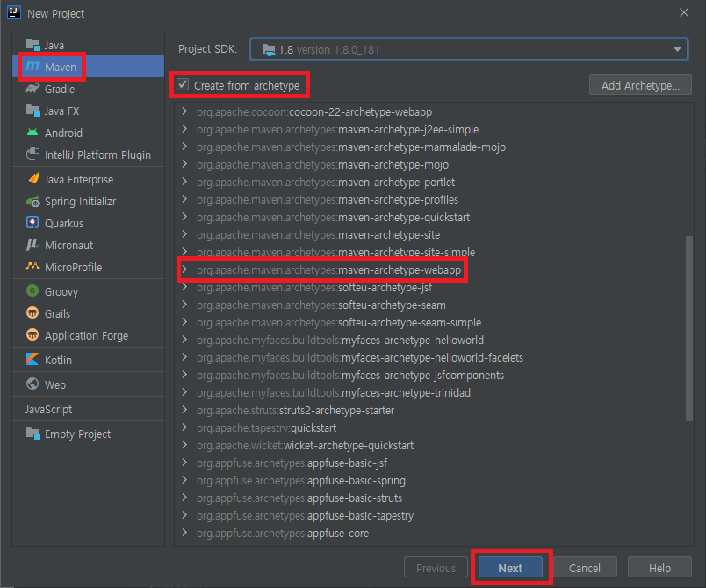Expand the myfaces-archetype-helloworld node
The image size is (706, 588).
pos(184,340)
